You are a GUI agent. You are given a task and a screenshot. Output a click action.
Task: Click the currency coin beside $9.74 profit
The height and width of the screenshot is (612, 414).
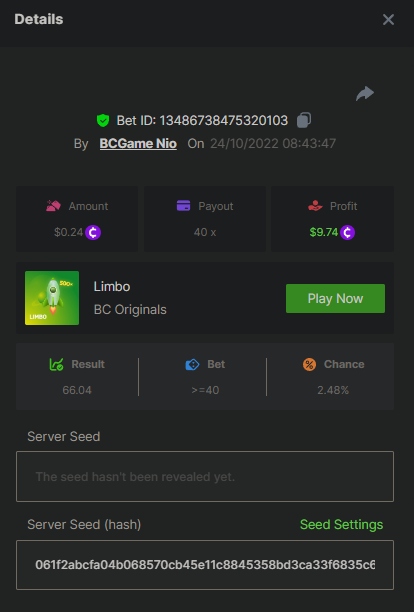[347, 233]
